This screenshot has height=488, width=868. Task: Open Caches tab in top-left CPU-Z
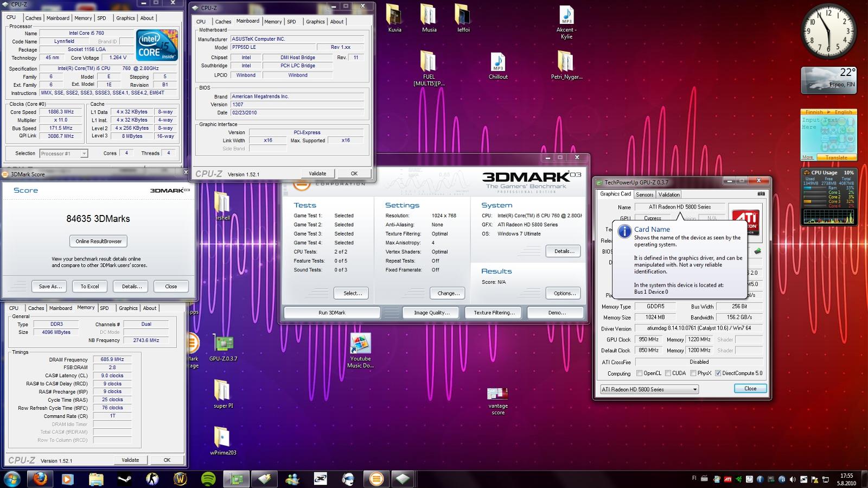pos(33,18)
